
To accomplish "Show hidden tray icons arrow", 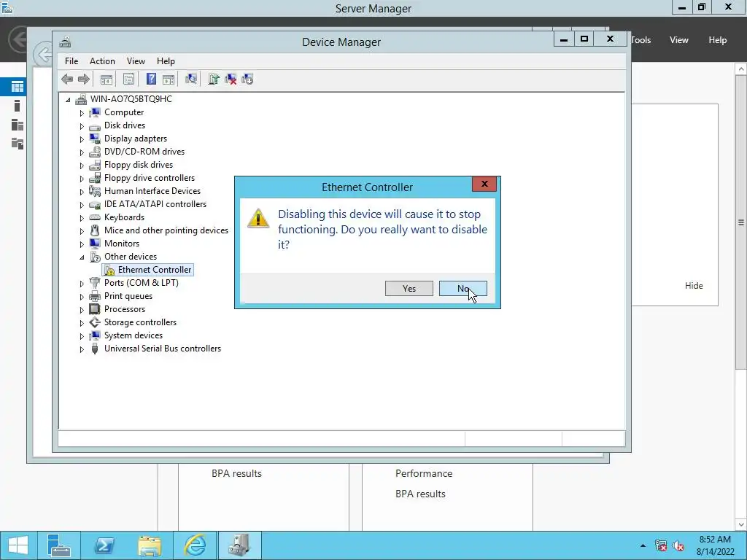I will (643, 545).
